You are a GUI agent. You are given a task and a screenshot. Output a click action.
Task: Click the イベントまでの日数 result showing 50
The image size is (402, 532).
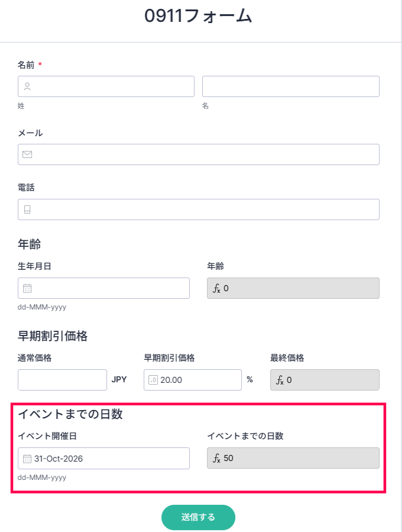pos(293,459)
